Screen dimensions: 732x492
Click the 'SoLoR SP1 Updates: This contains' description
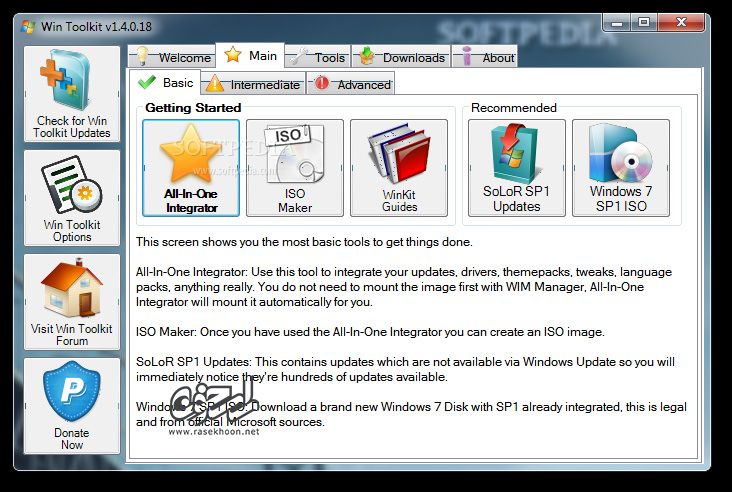point(405,369)
